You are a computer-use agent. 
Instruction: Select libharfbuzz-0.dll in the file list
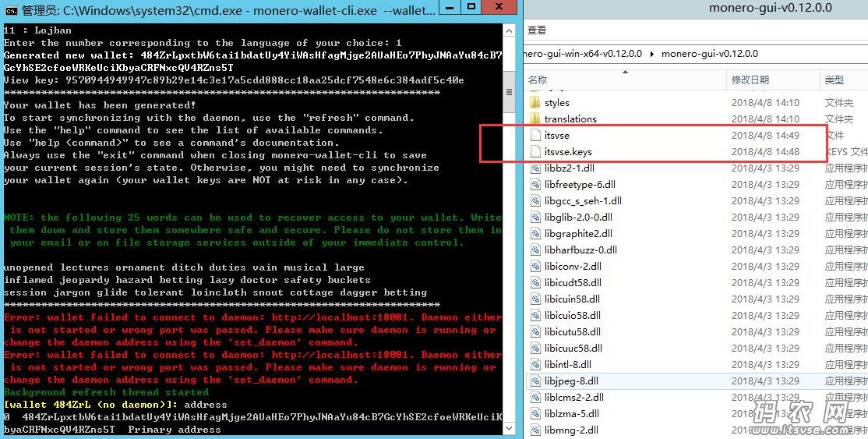[580, 250]
